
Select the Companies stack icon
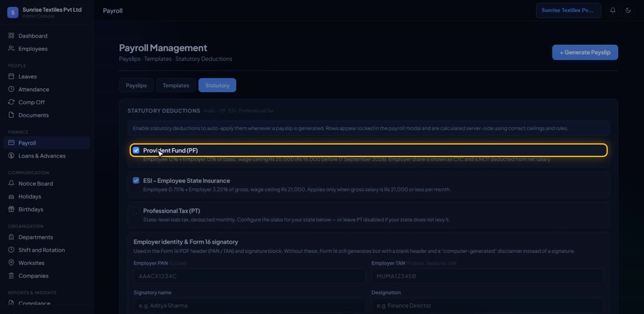11,276
